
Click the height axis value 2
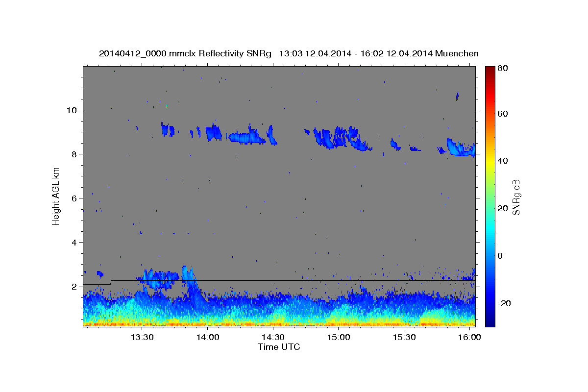(73, 287)
